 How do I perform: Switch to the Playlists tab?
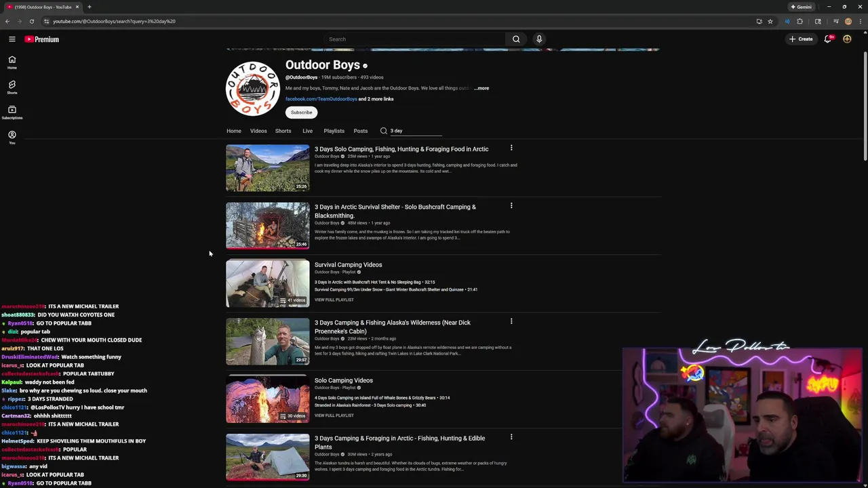point(334,131)
